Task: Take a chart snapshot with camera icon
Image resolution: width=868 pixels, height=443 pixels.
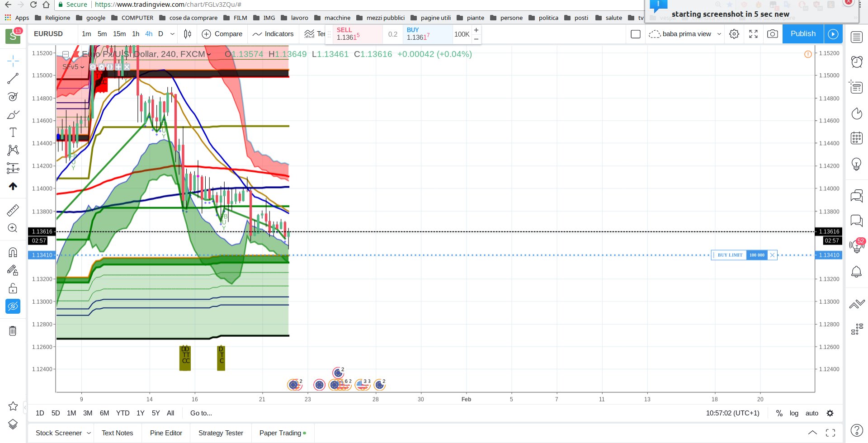Action: point(773,34)
